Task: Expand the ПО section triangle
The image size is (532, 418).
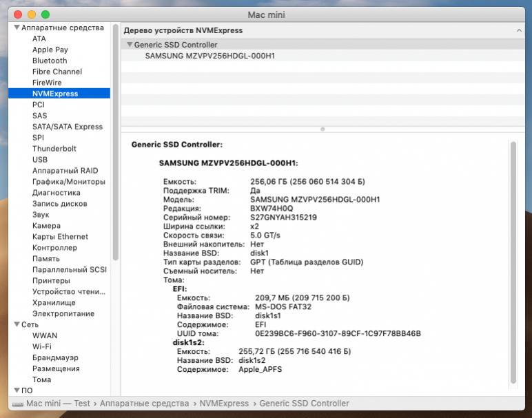Action: tap(17, 390)
